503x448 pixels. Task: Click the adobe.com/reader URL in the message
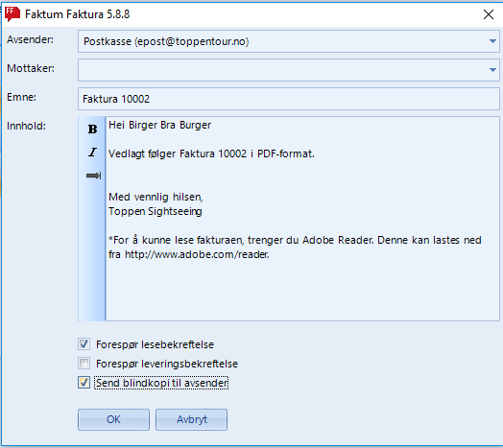click(x=197, y=254)
